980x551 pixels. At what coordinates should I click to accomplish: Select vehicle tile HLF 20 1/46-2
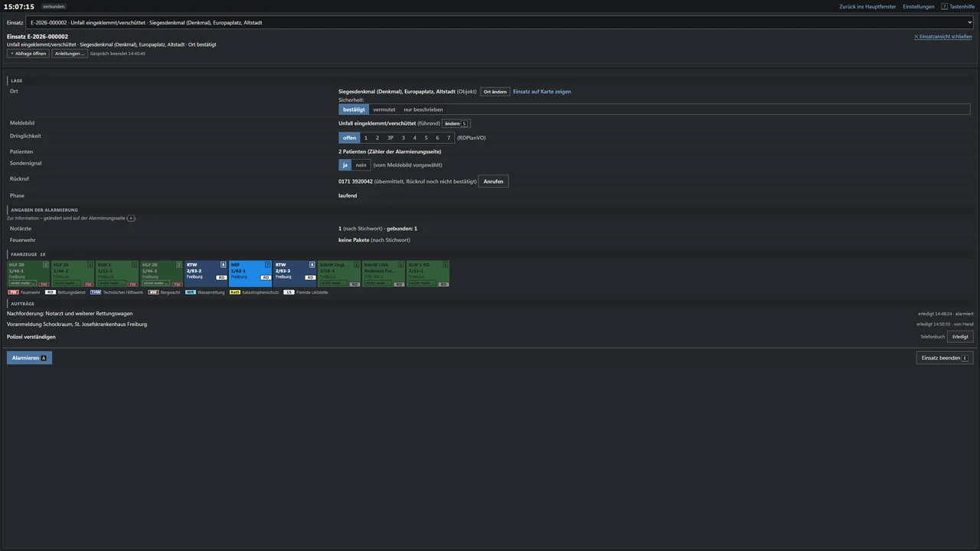tap(73, 274)
